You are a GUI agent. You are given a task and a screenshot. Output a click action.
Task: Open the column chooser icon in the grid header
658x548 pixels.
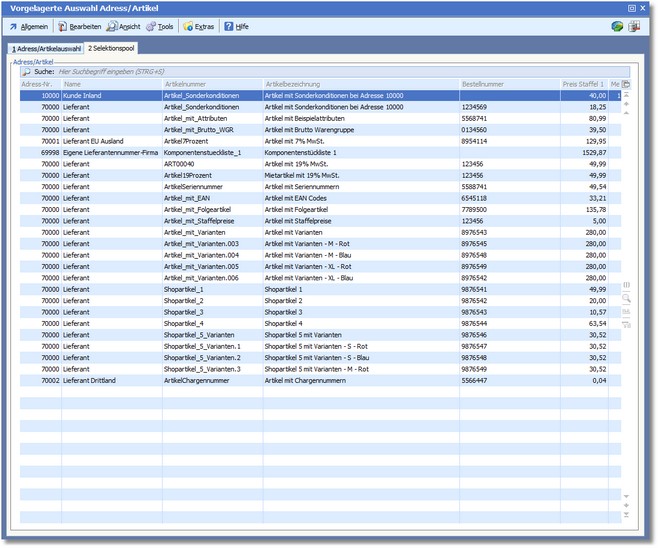click(627, 85)
